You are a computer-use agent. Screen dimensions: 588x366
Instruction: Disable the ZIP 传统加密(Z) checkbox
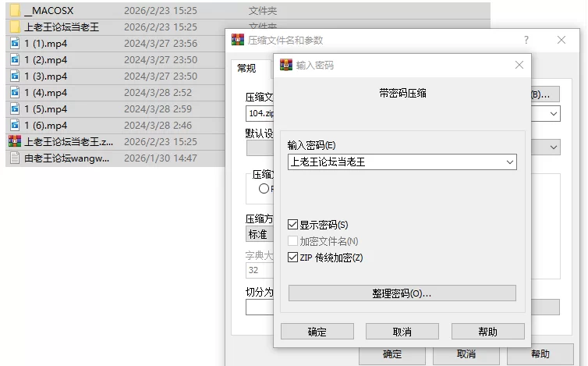click(x=293, y=258)
